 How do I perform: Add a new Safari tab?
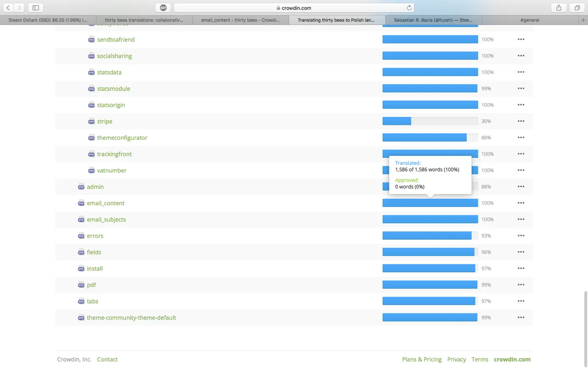(583, 20)
